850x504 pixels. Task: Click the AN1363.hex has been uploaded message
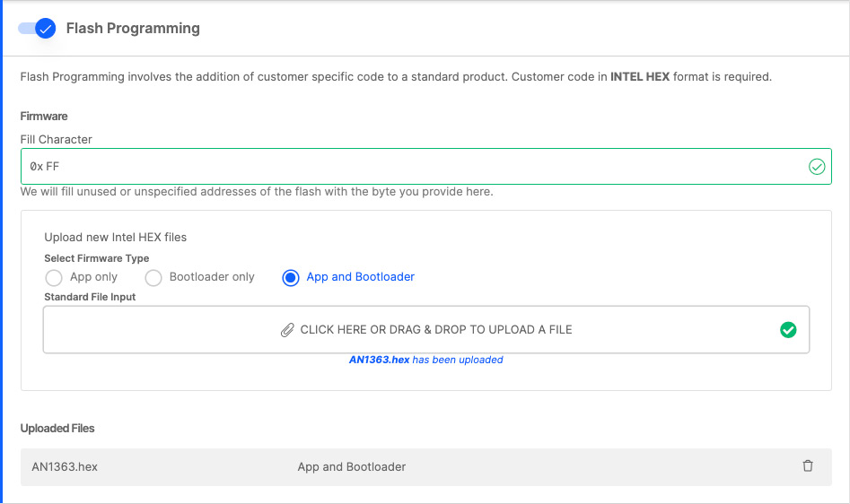pyautogui.click(x=426, y=360)
